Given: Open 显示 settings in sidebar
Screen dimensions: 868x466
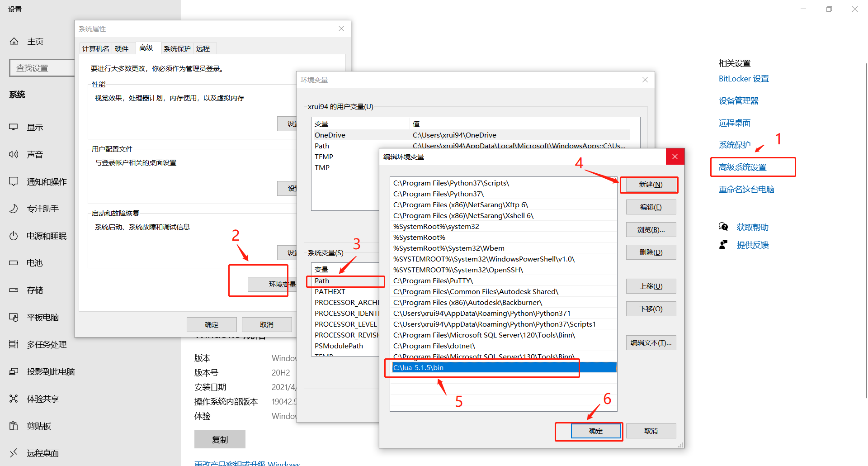Looking at the screenshot, I should 35,127.
